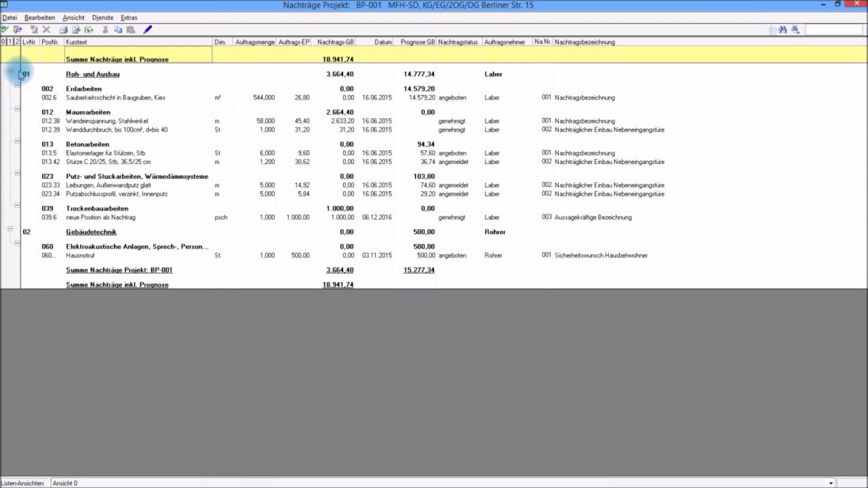Viewport: 868px width, 488px height.
Task: Collapse the 02 Gebäudetechnik group
Action: pyautogui.click(x=9, y=228)
